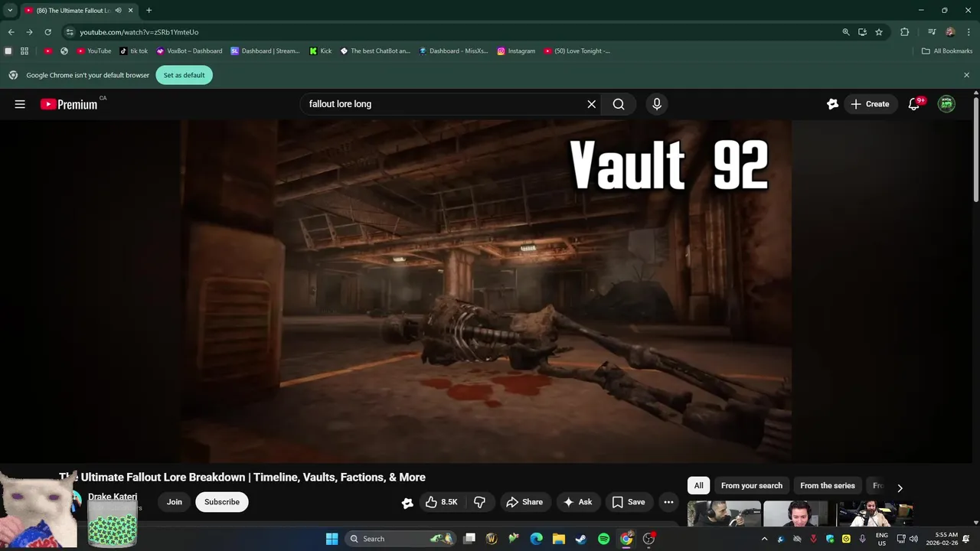Subscribe to Drake Kateri
980x551 pixels.
pyautogui.click(x=222, y=502)
